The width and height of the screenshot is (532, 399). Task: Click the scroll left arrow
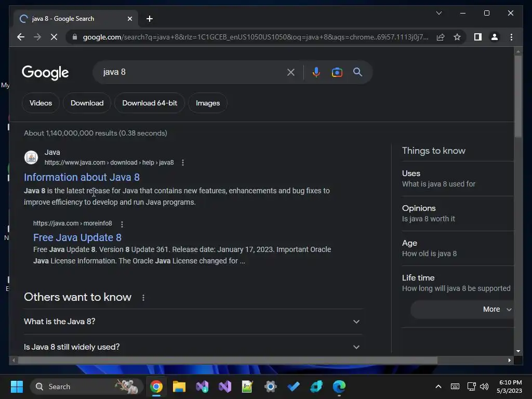pos(14,361)
